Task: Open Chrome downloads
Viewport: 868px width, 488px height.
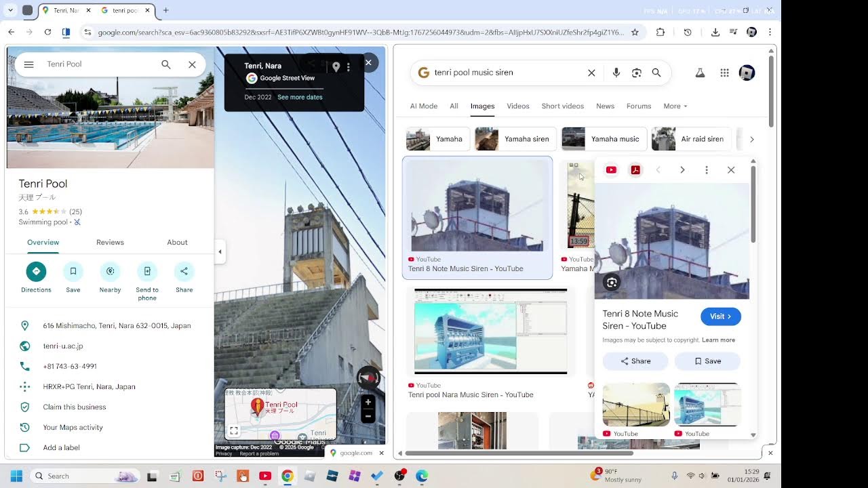Action: pos(715,32)
